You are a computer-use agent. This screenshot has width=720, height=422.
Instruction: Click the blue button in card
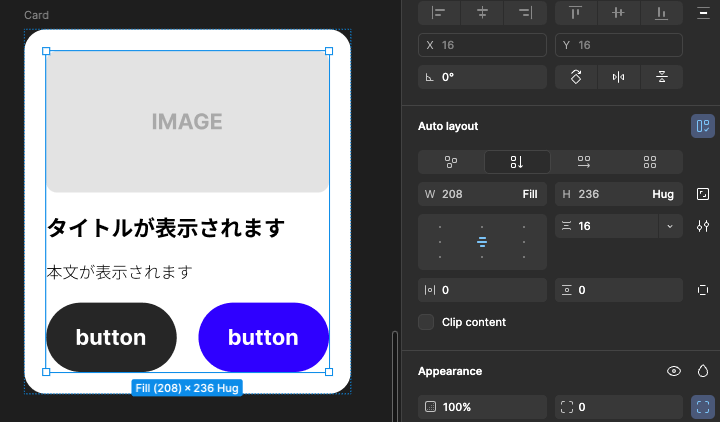264,337
